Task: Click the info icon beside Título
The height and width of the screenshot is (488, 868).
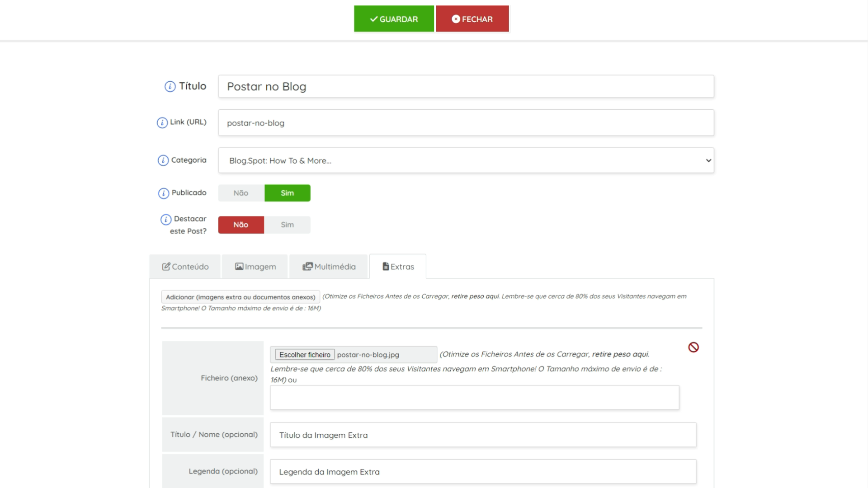Action: pyautogui.click(x=170, y=86)
